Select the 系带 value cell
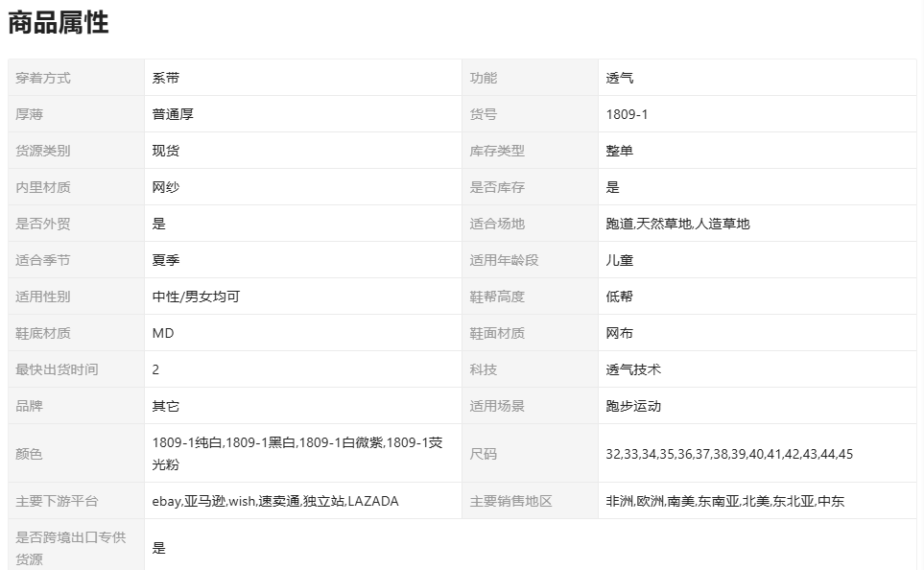This screenshot has width=924, height=570. tap(166, 78)
